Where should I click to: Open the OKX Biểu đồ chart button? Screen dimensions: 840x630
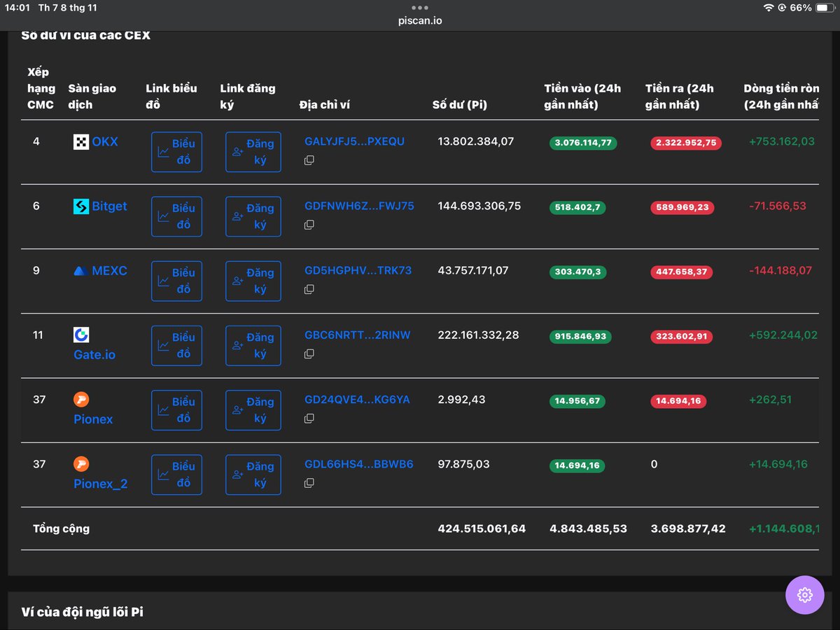tap(176, 152)
